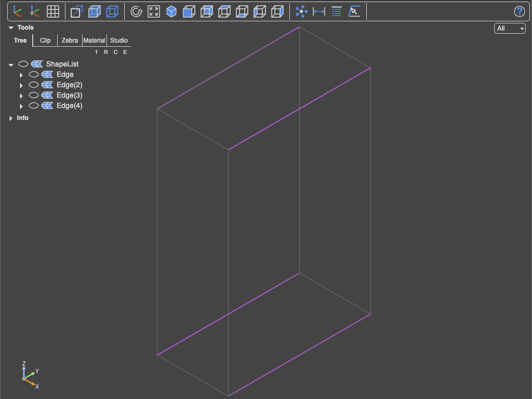Hide the Edge(2) shape with its eye icon
532x399 pixels.
[34, 85]
